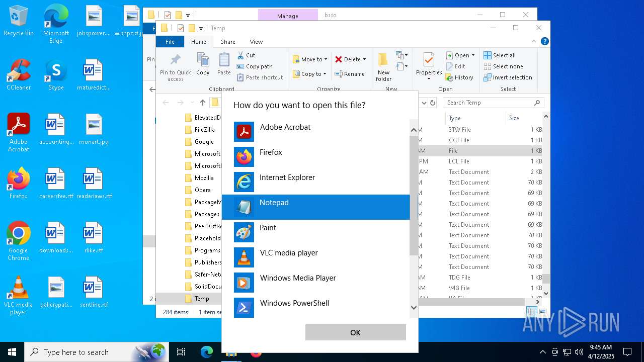
Task: Choose Windows Media Player in open-with list
Action: [x=315, y=283]
